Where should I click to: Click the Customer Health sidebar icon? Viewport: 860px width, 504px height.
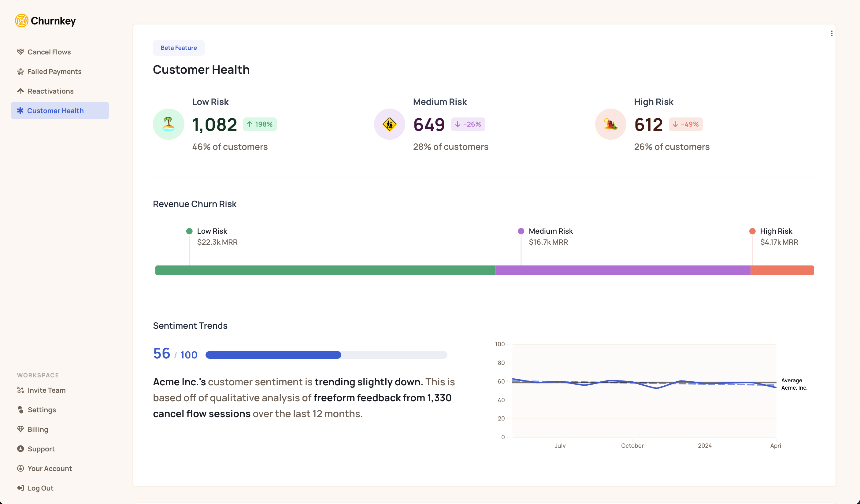20,110
